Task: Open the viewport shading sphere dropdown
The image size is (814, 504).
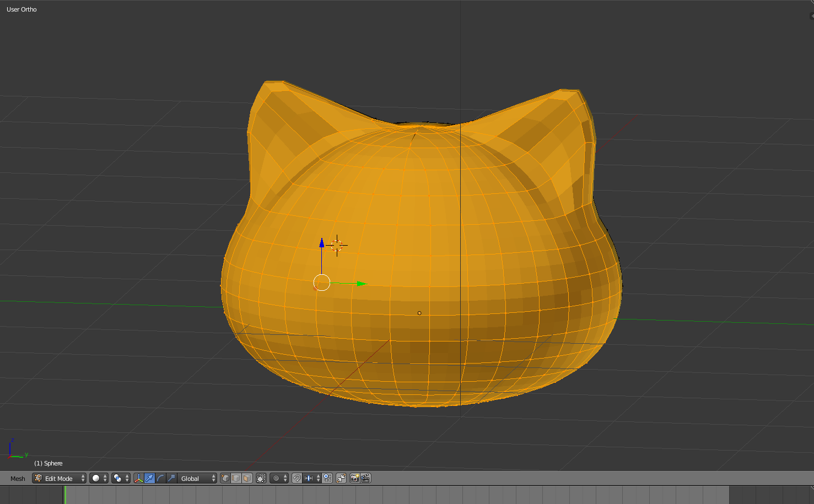Action: pyautogui.click(x=99, y=479)
